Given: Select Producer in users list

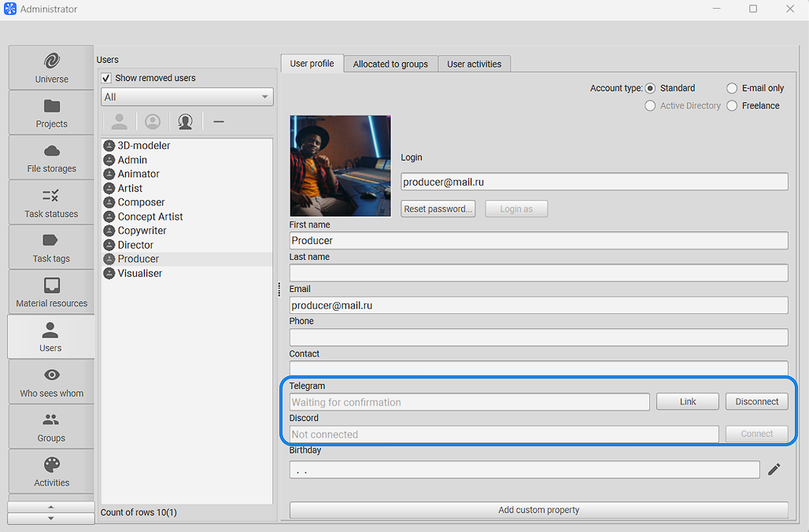Looking at the screenshot, I should pyautogui.click(x=187, y=259).
